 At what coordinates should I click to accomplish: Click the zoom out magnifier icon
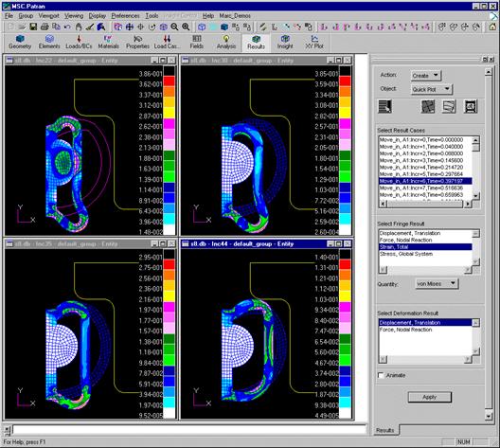point(174,27)
